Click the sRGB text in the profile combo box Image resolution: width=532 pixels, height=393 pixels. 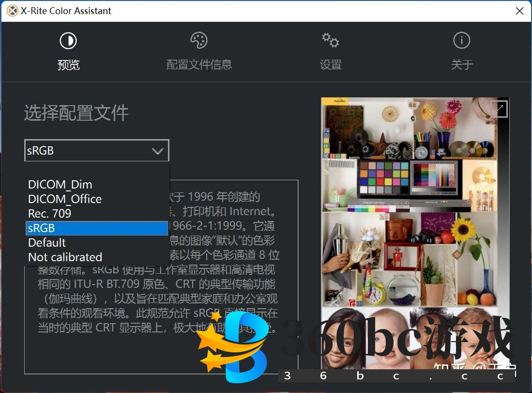tap(41, 151)
